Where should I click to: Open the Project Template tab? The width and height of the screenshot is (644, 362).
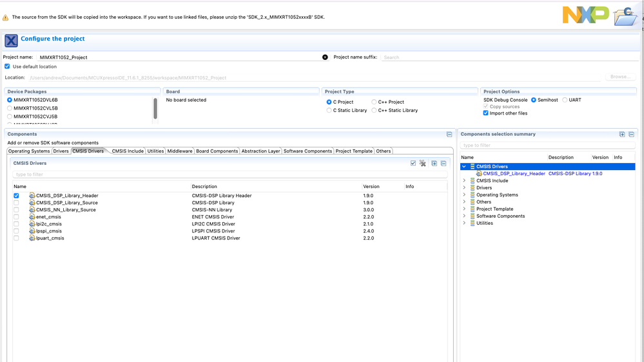coord(354,151)
